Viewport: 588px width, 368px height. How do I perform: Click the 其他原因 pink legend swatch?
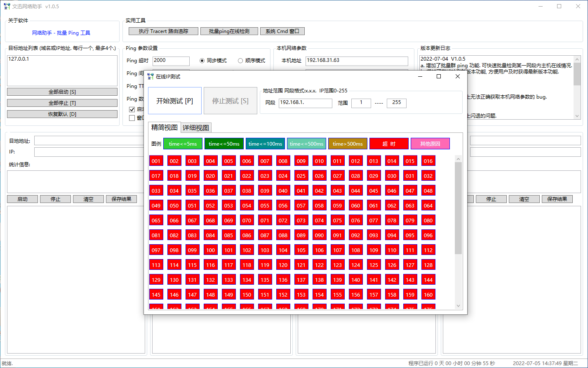(x=430, y=144)
